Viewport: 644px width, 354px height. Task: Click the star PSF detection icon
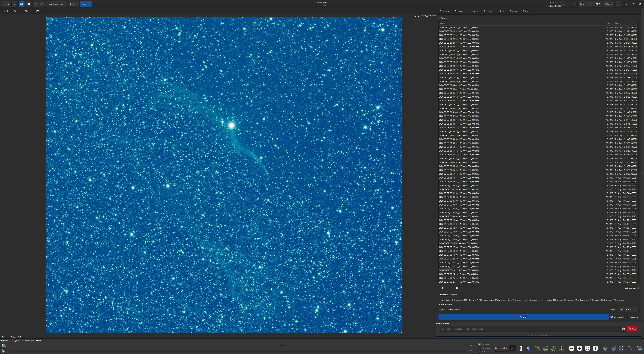pos(561,348)
